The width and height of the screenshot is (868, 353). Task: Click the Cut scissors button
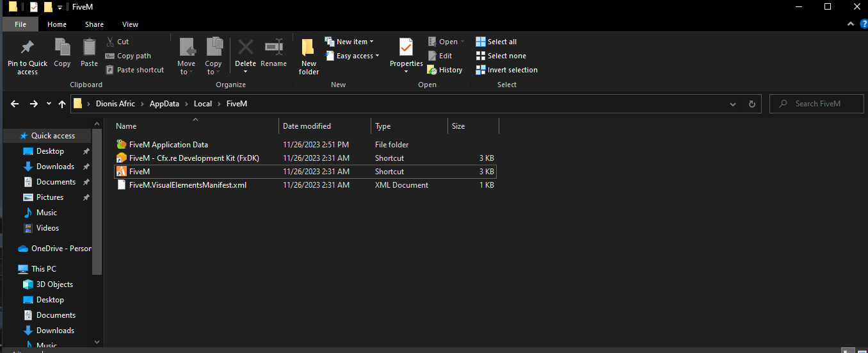117,42
